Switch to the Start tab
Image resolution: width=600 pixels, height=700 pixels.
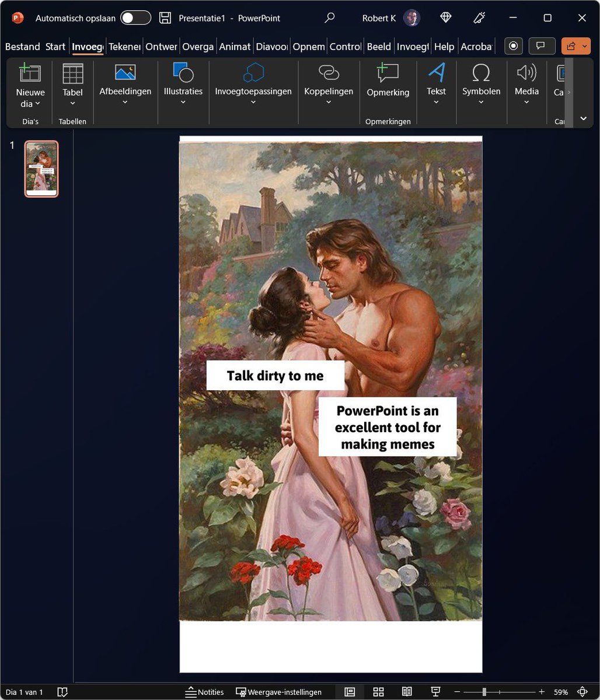tap(55, 47)
